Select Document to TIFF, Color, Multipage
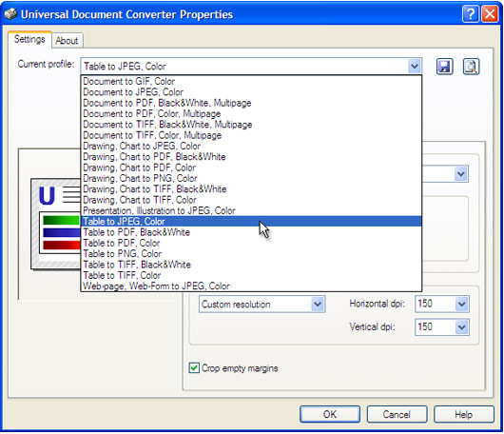Image resolution: width=504 pixels, height=434 pixels. (251, 135)
